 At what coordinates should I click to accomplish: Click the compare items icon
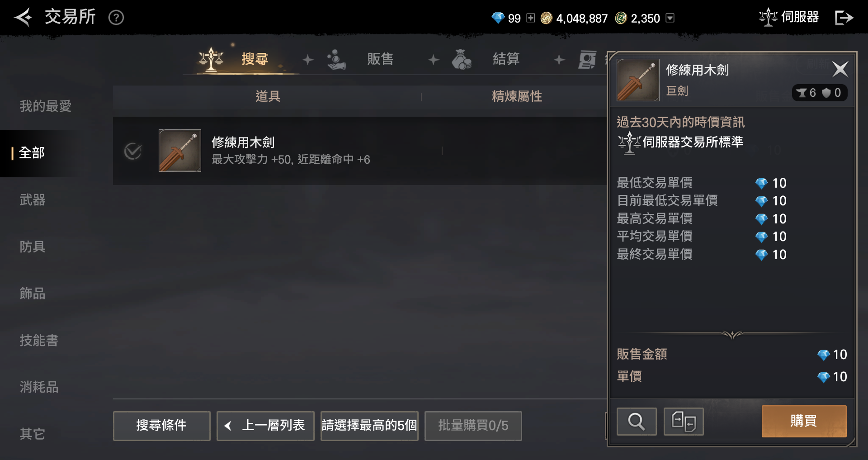click(x=684, y=421)
